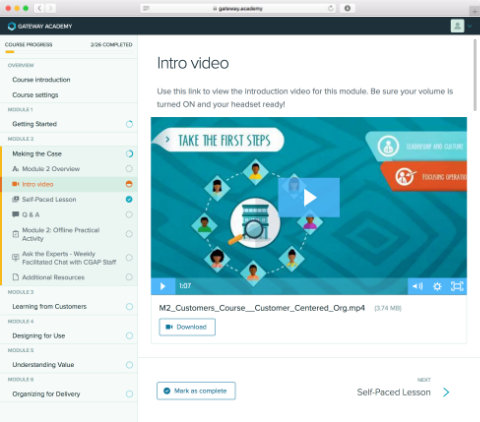The height and width of the screenshot is (422, 480).
Task: Click the Gateway Academy logo icon
Action: [12, 26]
